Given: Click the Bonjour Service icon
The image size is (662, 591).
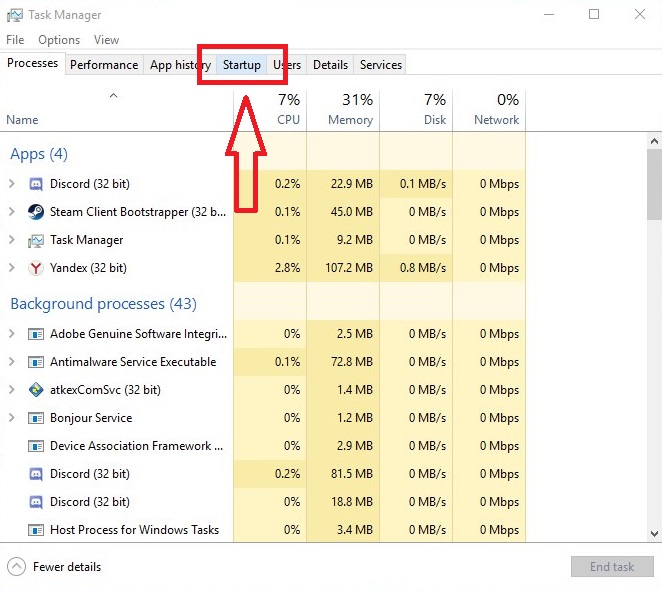Looking at the screenshot, I should (x=36, y=418).
